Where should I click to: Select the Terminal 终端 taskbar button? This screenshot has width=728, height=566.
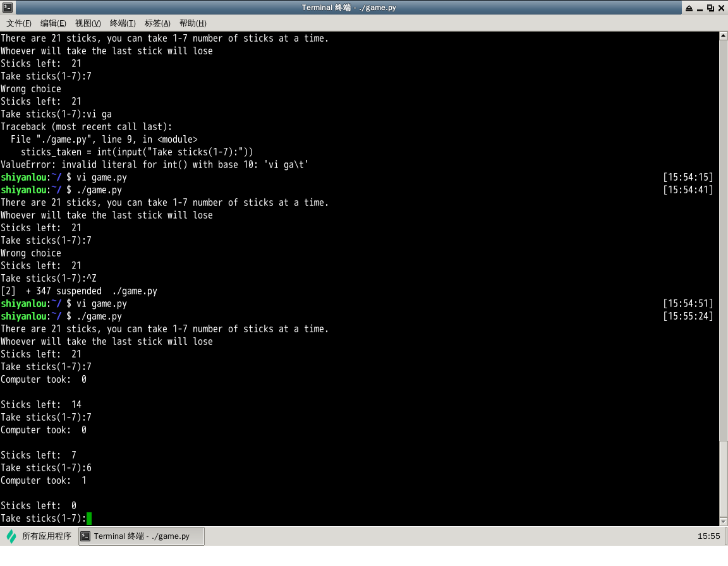coord(142,536)
